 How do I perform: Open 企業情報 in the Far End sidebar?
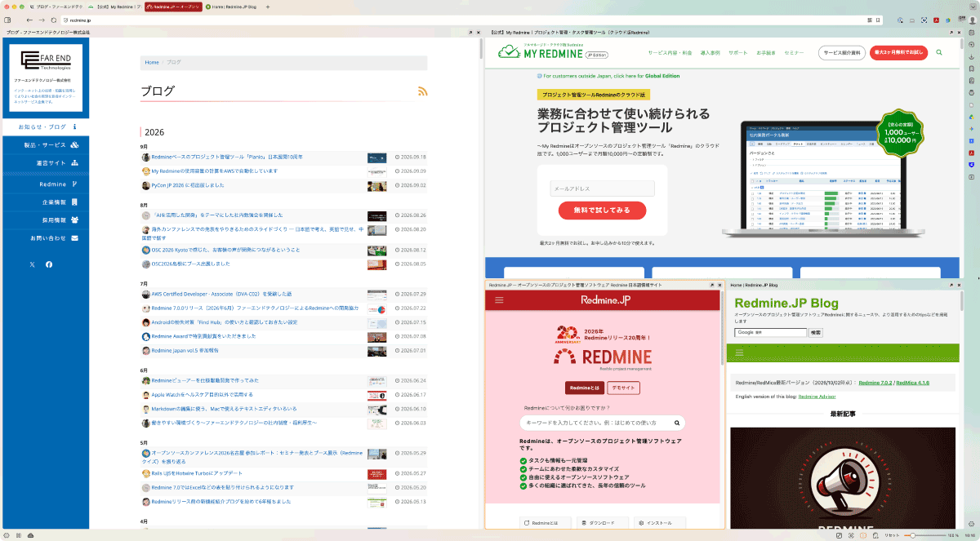point(46,202)
